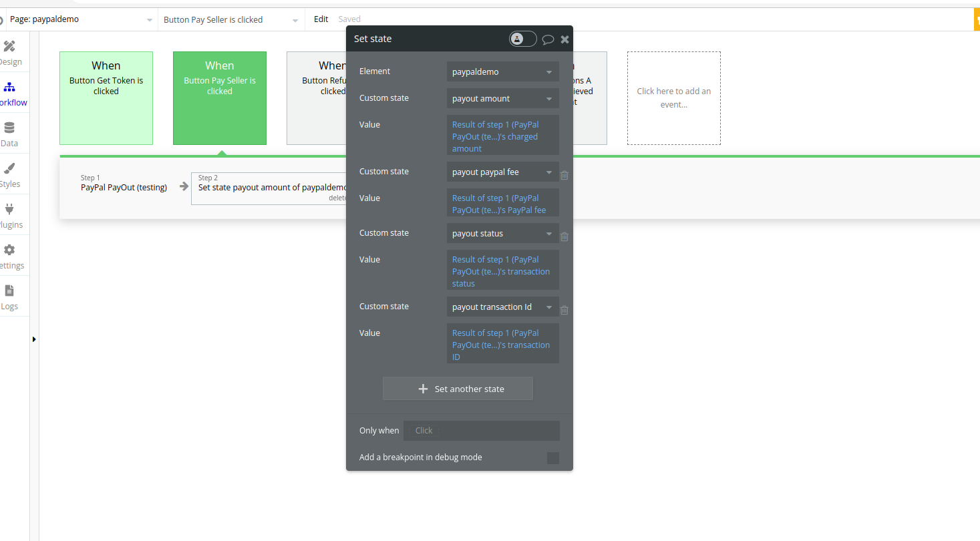Viewport: 980px width, 541px height.
Task: Open the payout transaction Id dropdown
Action: 503,307
